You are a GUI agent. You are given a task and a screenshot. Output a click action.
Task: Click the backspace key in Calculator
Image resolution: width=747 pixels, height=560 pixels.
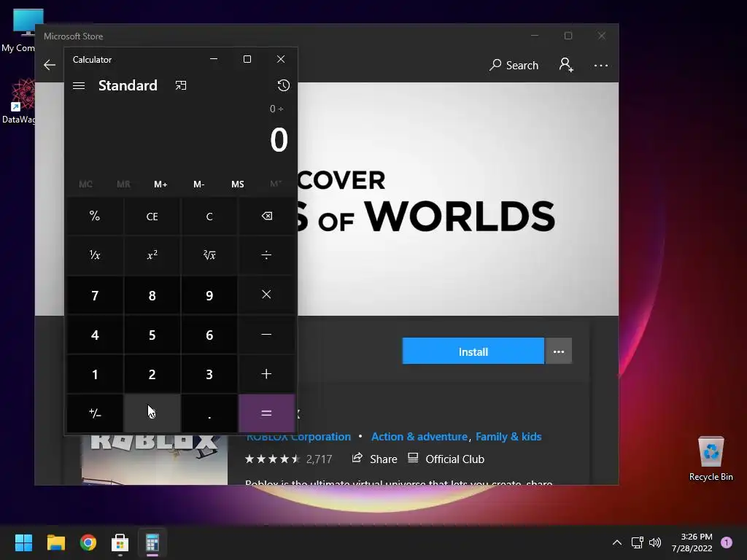(266, 216)
